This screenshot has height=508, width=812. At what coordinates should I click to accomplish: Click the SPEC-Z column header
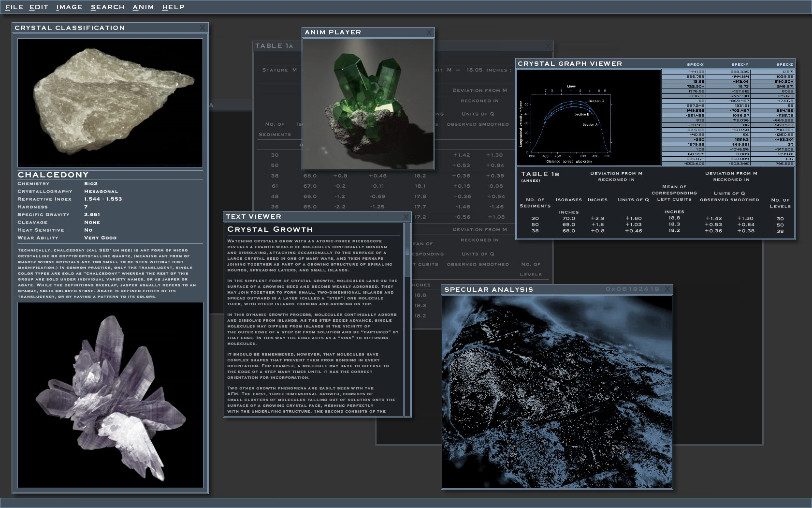(x=784, y=64)
